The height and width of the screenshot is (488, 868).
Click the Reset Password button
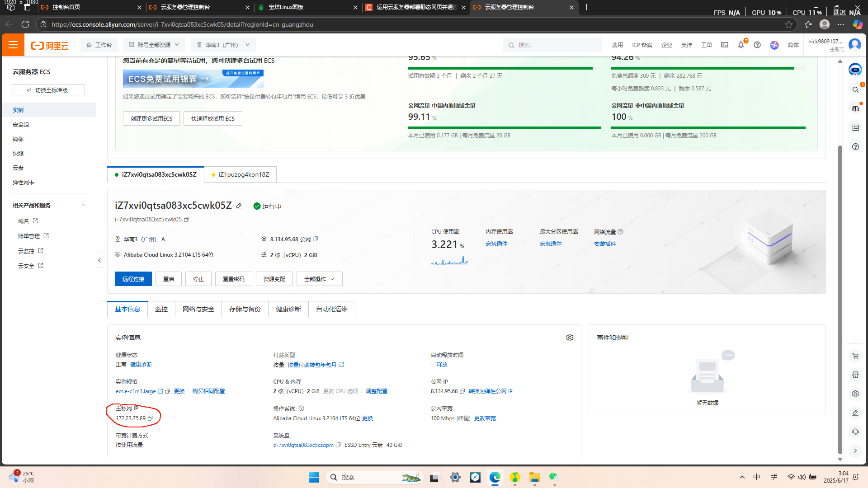[x=234, y=279]
